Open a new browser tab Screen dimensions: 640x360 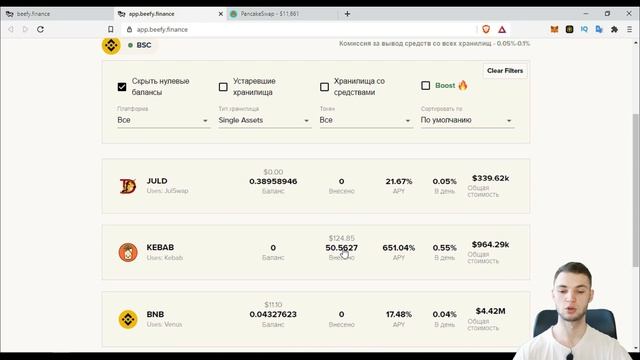click(x=347, y=14)
